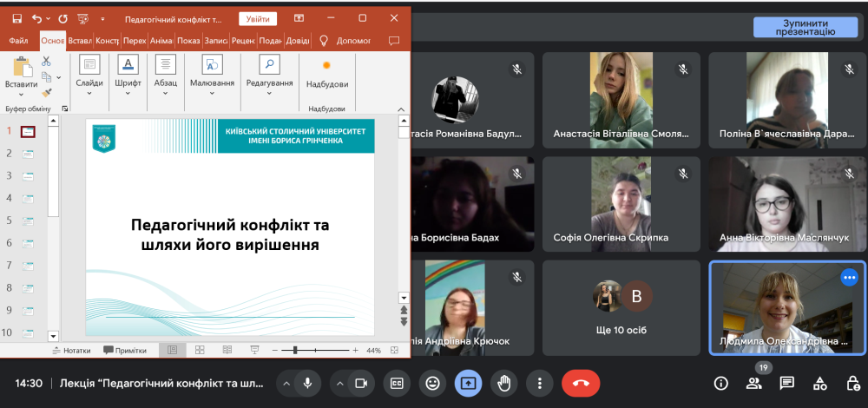
Task: Raise hand in the meeting
Action: (503, 383)
